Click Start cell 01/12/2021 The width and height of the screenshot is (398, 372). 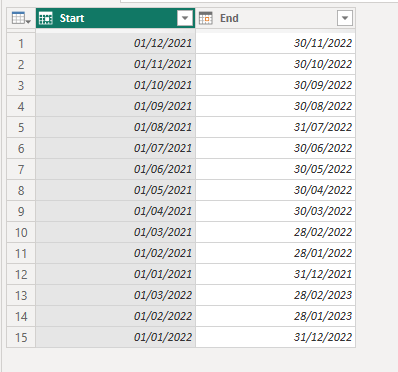click(115, 43)
